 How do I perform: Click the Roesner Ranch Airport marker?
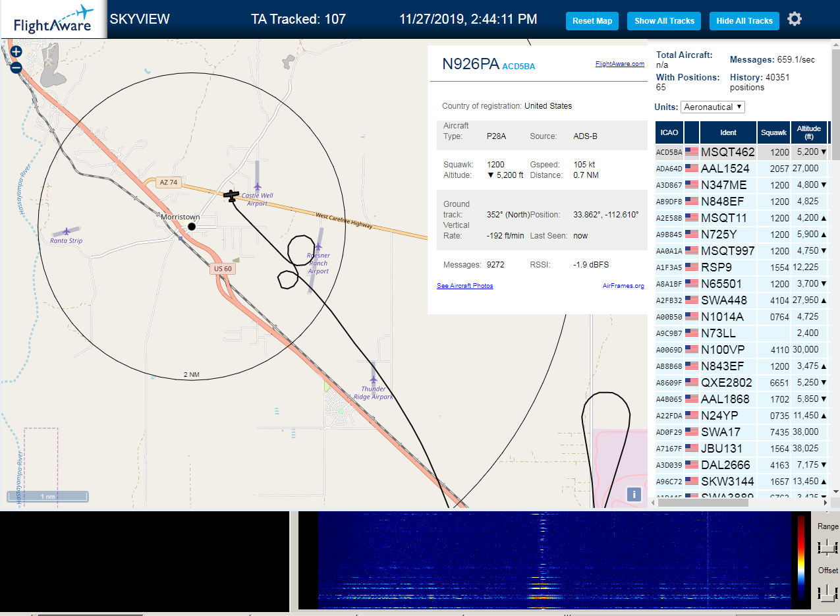click(319, 248)
